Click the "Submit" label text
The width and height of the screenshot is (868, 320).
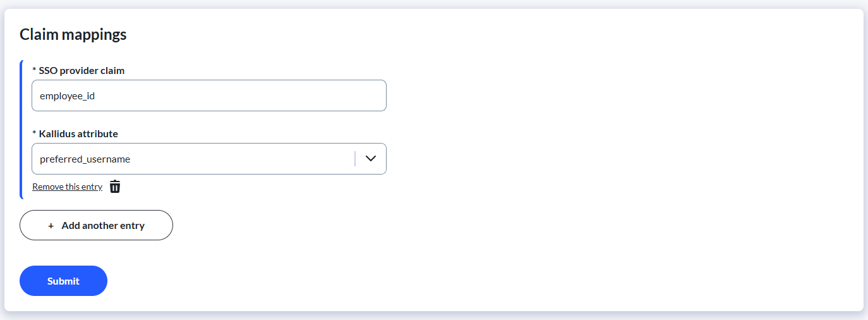point(63,281)
